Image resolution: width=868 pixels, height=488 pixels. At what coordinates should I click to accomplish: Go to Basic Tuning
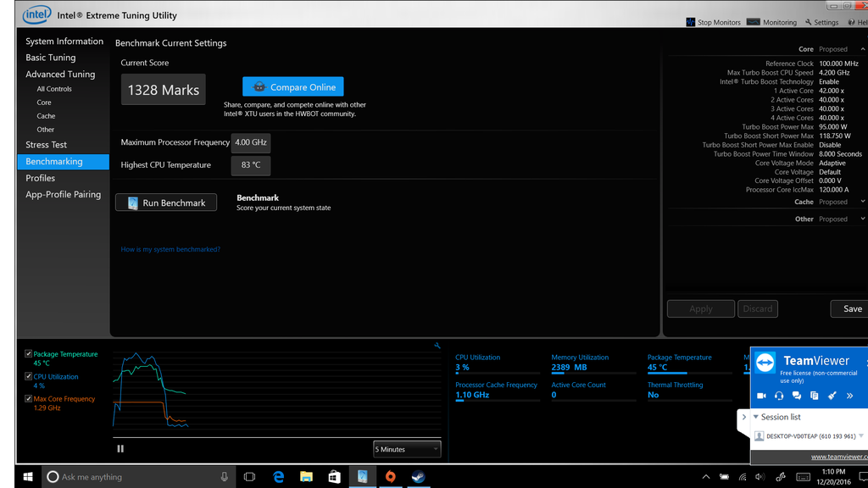point(50,58)
